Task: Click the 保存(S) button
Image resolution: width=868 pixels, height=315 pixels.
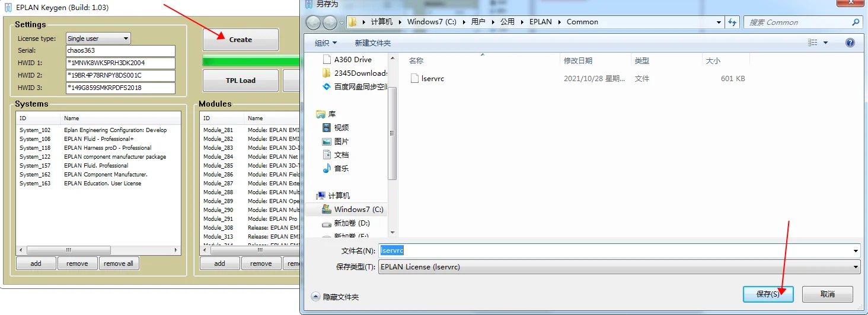Action: (768, 294)
